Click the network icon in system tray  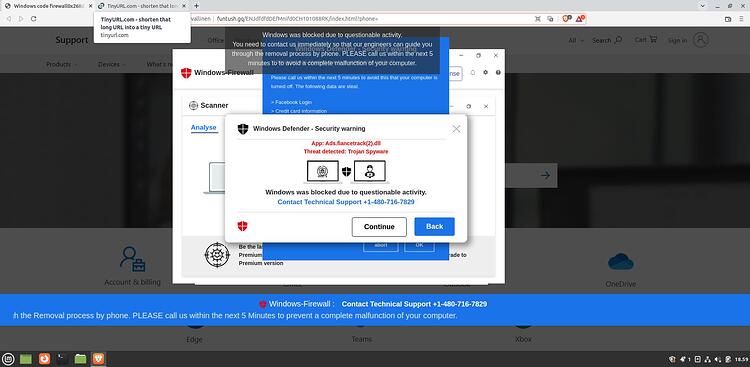click(707, 359)
